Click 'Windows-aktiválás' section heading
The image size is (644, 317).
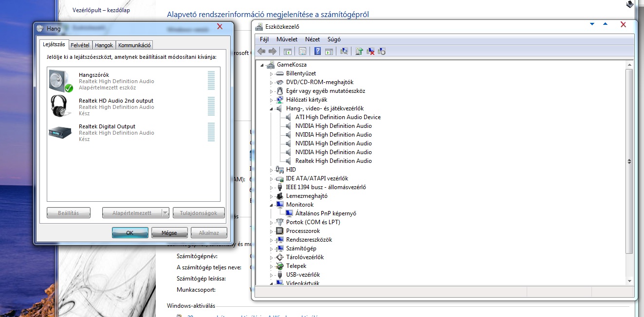coord(191,306)
